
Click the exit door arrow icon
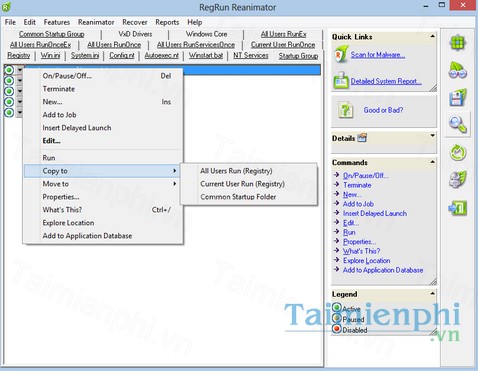tap(458, 208)
